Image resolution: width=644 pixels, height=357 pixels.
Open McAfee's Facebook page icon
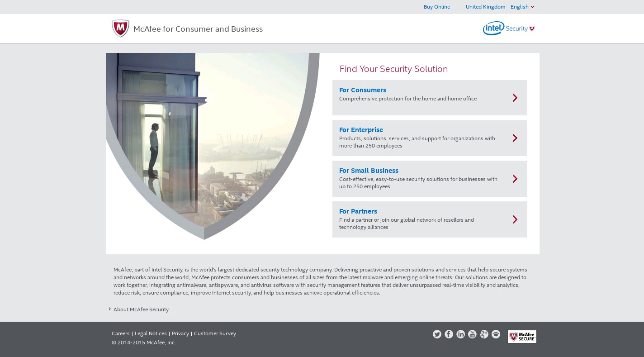click(x=449, y=334)
